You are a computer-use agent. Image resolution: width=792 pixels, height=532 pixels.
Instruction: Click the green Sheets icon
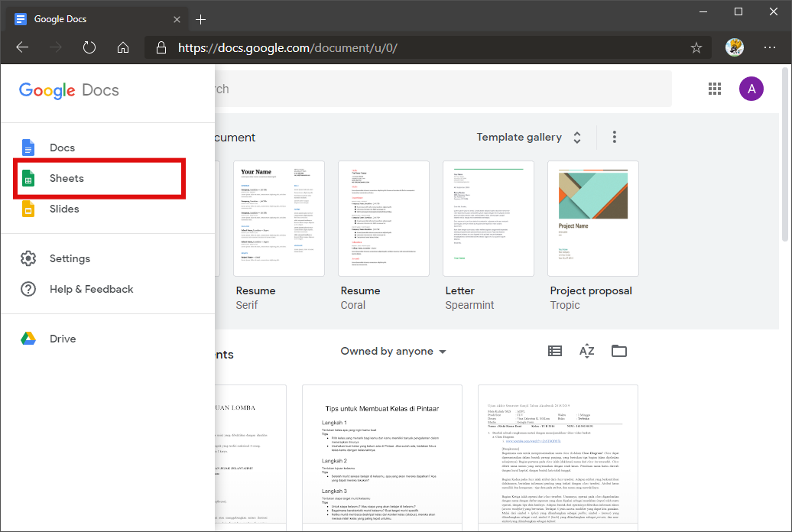28,178
